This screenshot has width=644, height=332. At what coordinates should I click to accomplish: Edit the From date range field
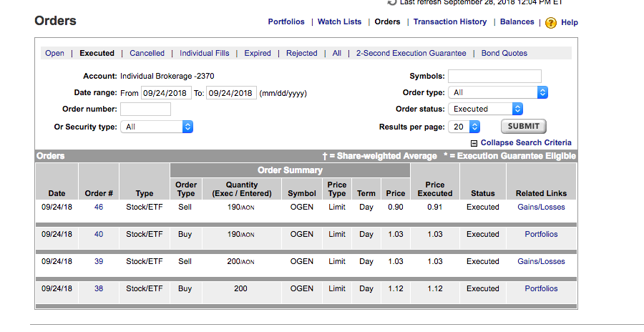(166, 93)
